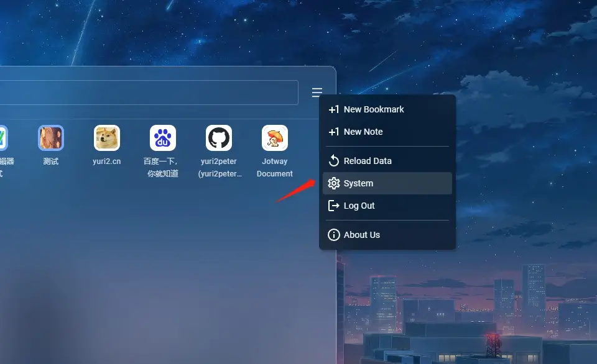Open the System menu entry
This screenshot has width=597, height=364.
[x=358, y=183]
